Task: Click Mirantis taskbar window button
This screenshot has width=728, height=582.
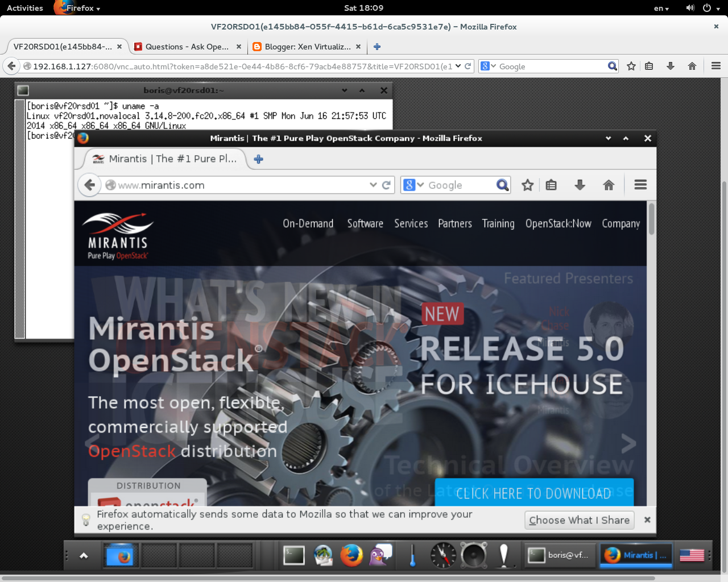Action: (636, 555)
